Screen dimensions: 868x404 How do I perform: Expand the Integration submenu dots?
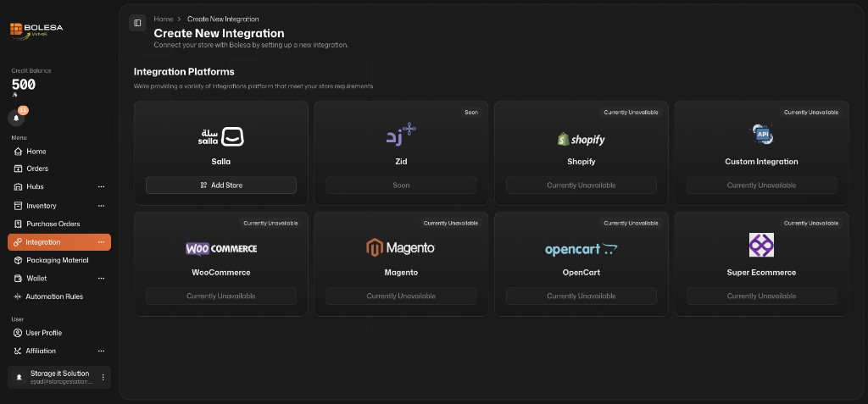click(102, 242)
